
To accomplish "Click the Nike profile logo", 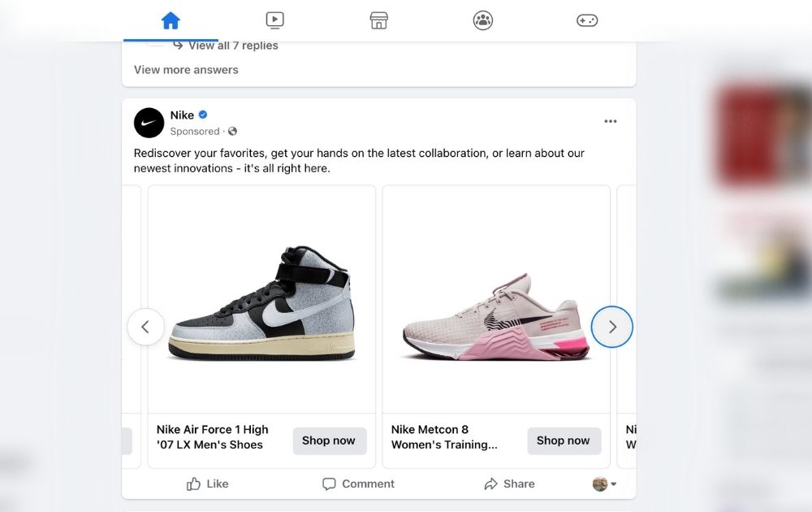I will coord(149,123).
